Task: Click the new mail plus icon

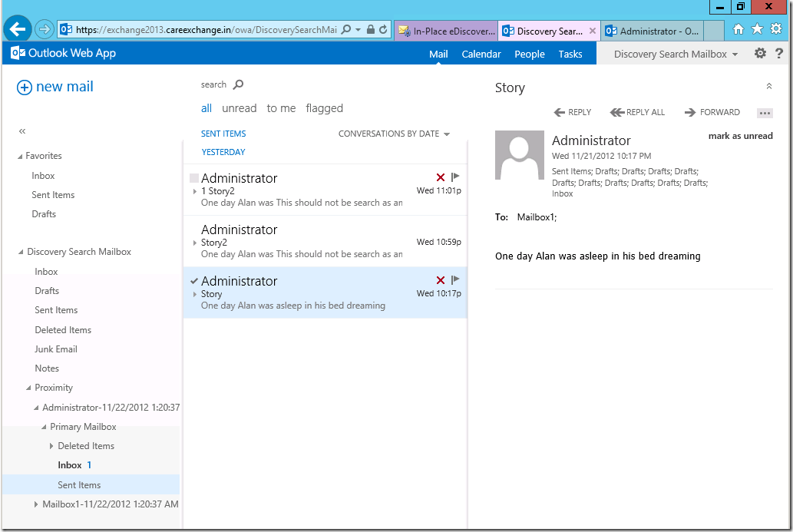Action: (25, 88)
